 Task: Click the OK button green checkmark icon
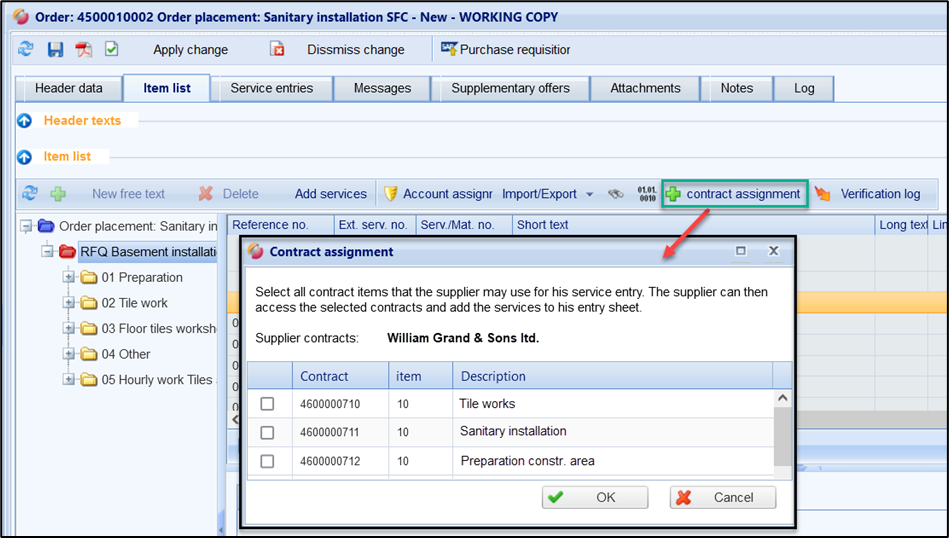555,497
